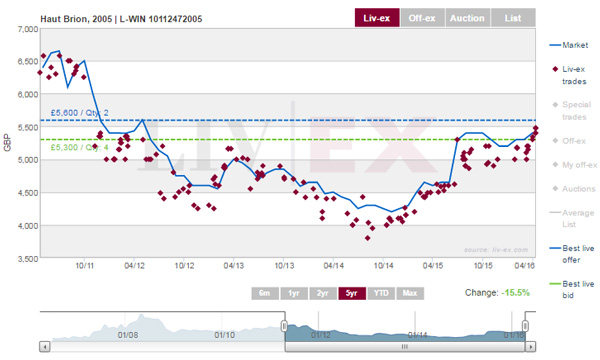The width and height of the screenshot is (600, 360).
Task: Switch to the Liv-ex tab
Action: pyautogui.click(x=377, y=18)
